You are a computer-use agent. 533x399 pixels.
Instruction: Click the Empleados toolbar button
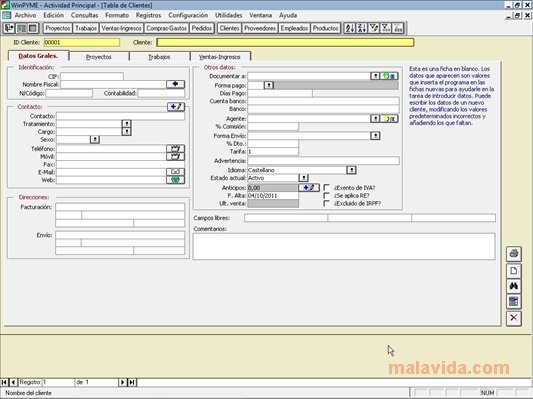point(294,28)
